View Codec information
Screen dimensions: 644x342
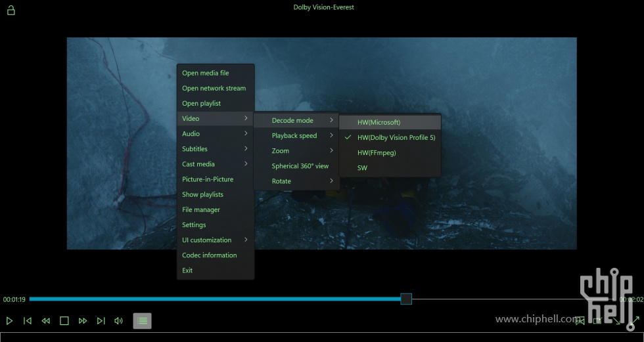pyautogui.click(x=216, y=255)
